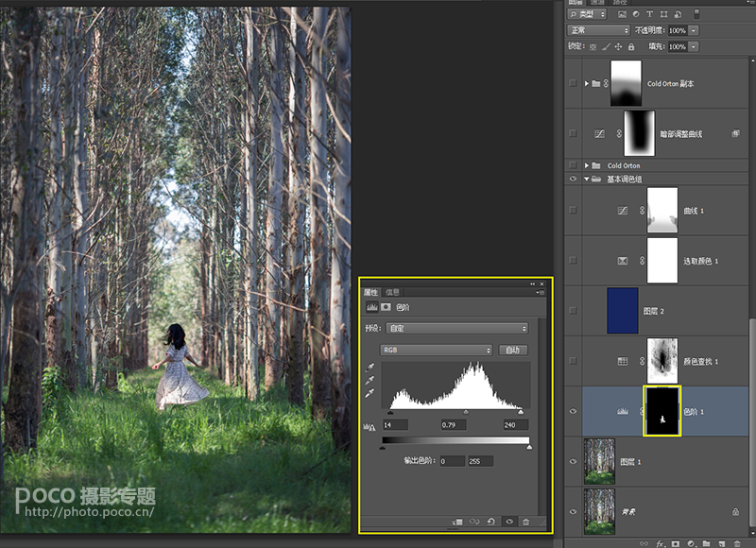Click the mask icon in Properties panel

(386, 307)
